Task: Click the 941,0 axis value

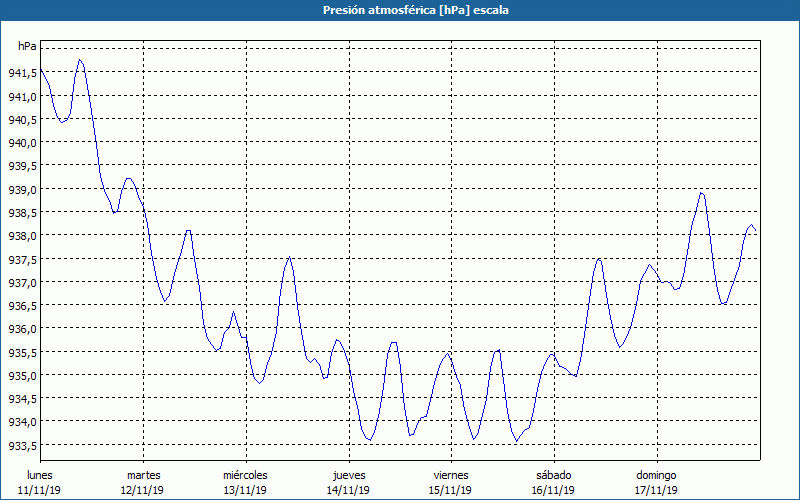Action: [22, 96]
